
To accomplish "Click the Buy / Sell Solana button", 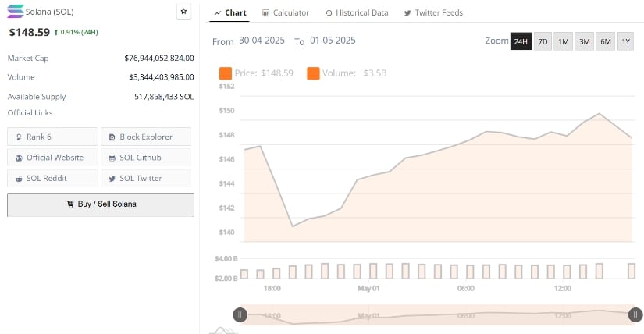I will click(101, 204).
